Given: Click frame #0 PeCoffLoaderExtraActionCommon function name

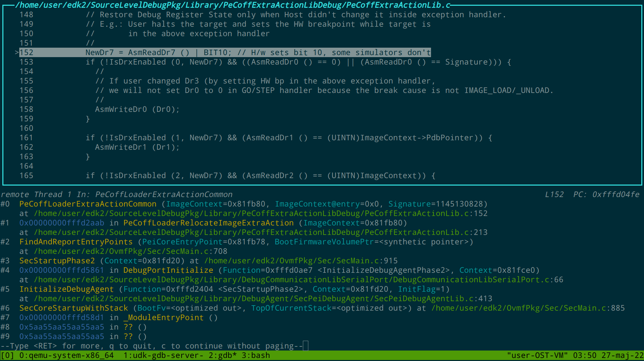Looking at the screenshot, I should click(88, 204).
